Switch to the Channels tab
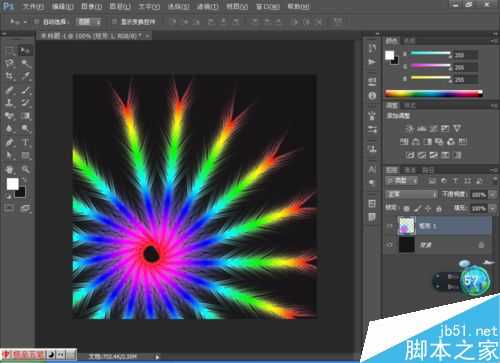The width and height of the screenshot is (500, 363). click(x=410, y=170)
